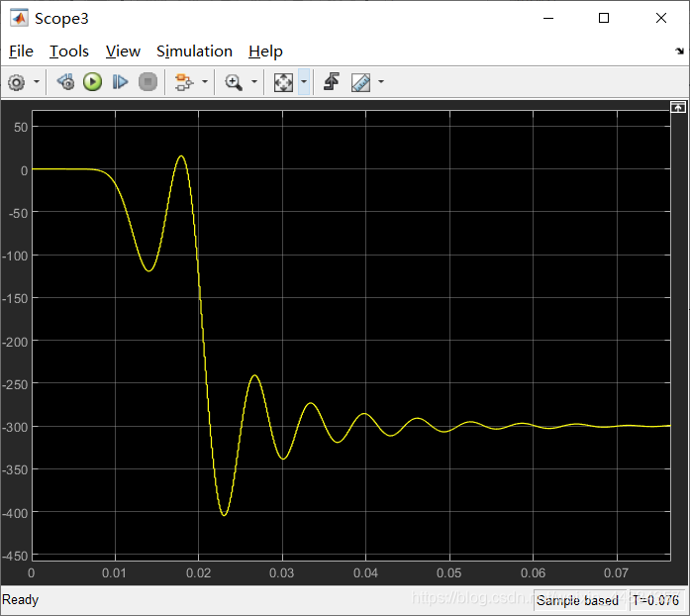Open the Help menu
Screen dimensions: 690x616
point(265,51)
